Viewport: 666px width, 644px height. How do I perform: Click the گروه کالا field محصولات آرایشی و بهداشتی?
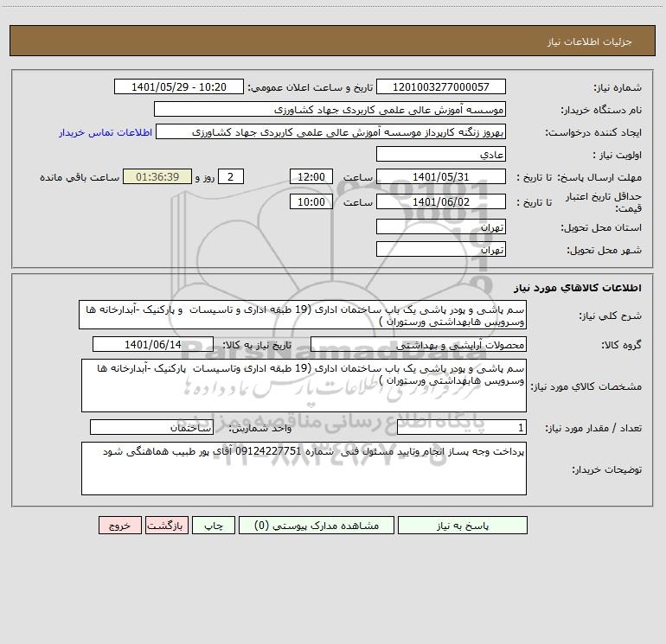(x=419, y=344)
